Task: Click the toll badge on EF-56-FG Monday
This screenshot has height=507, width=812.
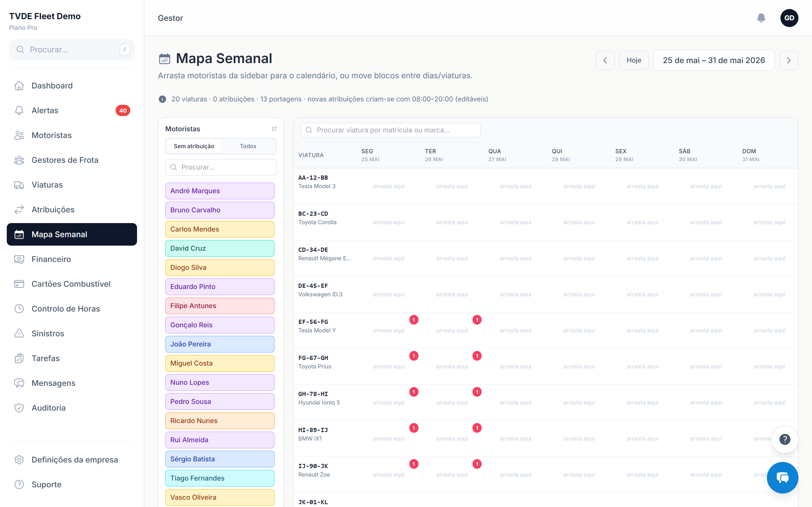Action: pyautogui.click(x=414, y=320)
